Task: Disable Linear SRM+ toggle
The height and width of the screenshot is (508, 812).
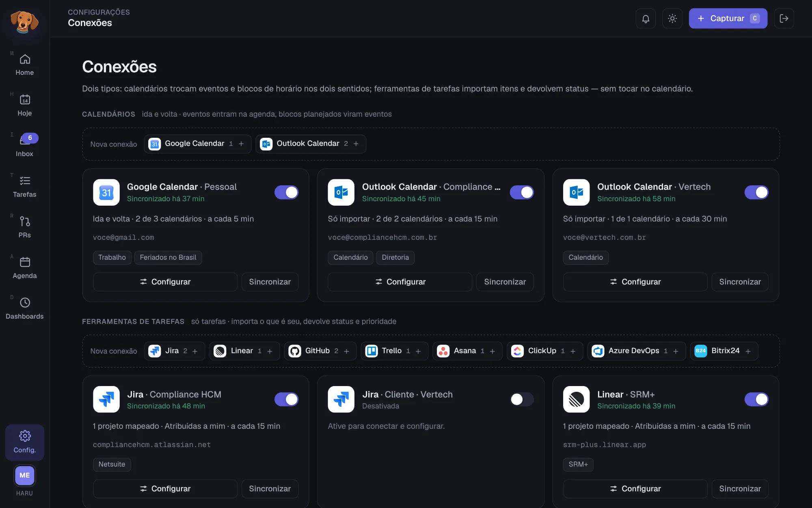Action: pos(756,399)
